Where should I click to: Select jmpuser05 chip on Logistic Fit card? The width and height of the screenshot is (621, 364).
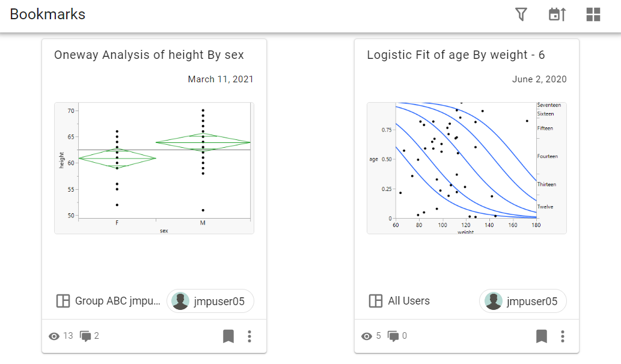(x=523, y=301)
